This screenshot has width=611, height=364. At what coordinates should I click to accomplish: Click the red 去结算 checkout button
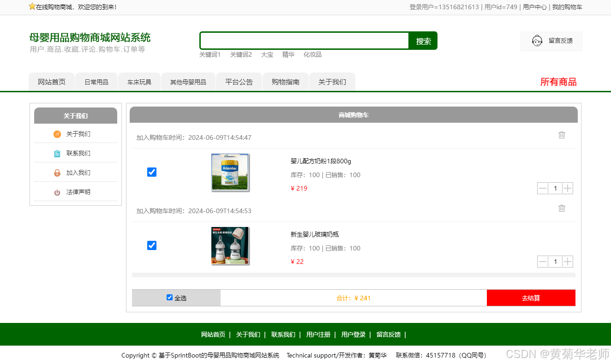[x=531, y=298]
